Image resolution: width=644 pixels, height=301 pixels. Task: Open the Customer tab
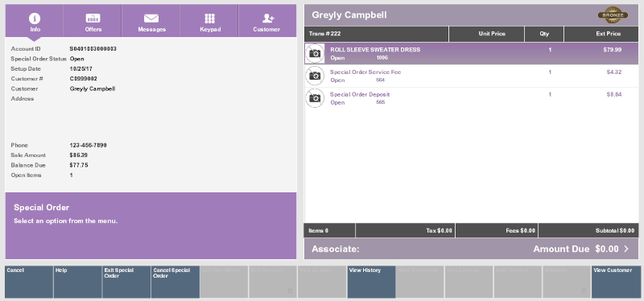(267, 22)
